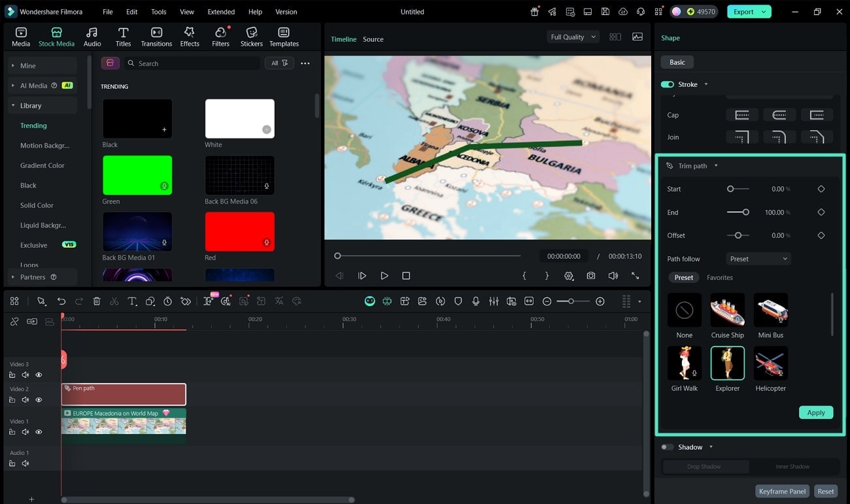Open the Full Quality dropdown
This screenshot has width=850, height=504.
(x=572, y=37)
